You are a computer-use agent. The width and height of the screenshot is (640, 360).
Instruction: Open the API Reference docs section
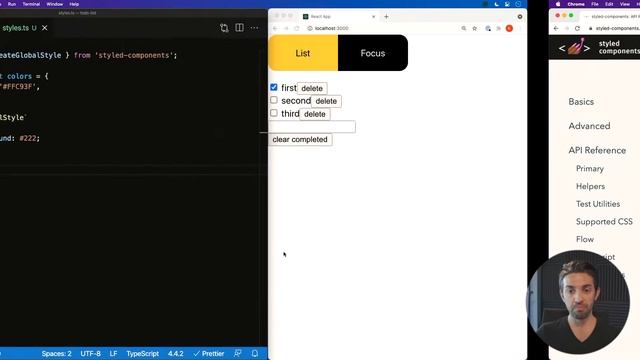pos(597,151)
